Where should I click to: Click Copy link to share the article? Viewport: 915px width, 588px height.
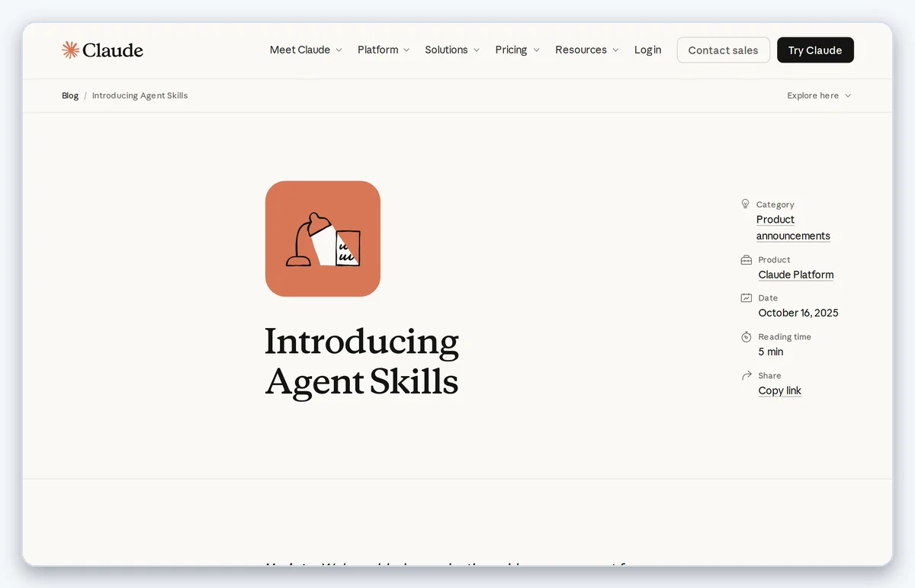pos(779,390)
